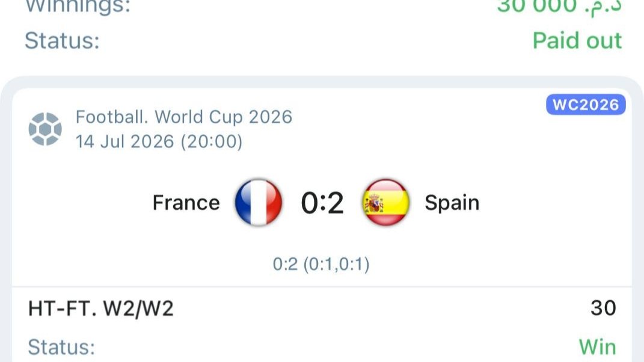Tap the football sport icon
This screenshot has width=644, height=362.
pyautogui.click(x=45, y=129)
